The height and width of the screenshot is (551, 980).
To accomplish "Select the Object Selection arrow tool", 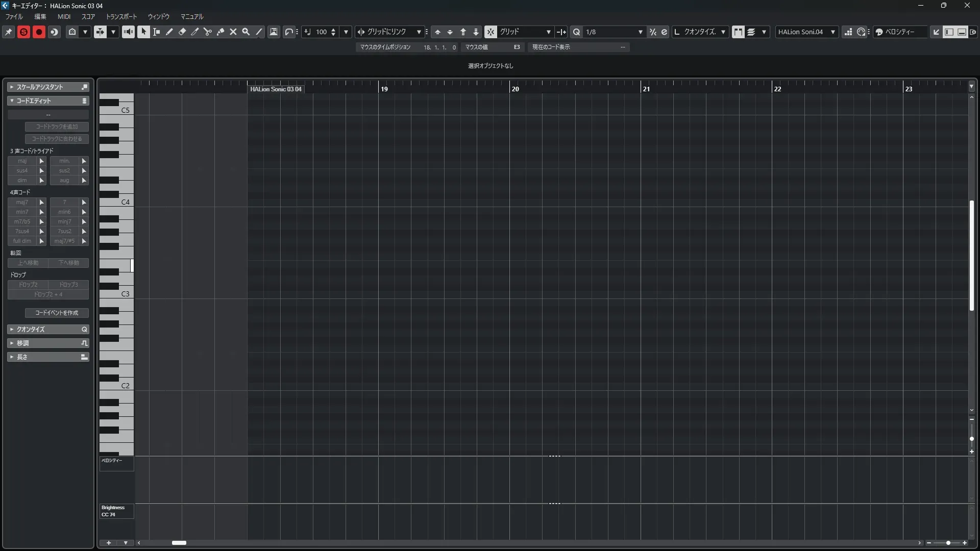I will 143,32.
